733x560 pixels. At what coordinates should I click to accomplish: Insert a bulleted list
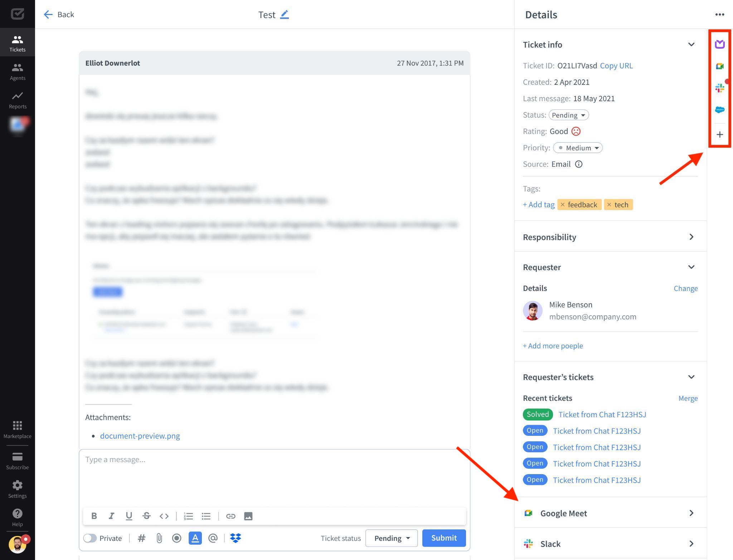(x=206, y=516)
